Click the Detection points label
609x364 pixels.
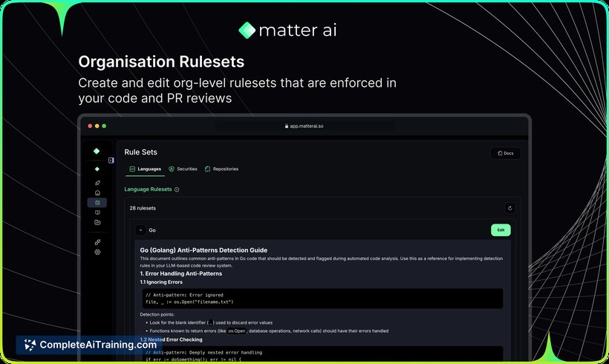(x=157, y=314)
